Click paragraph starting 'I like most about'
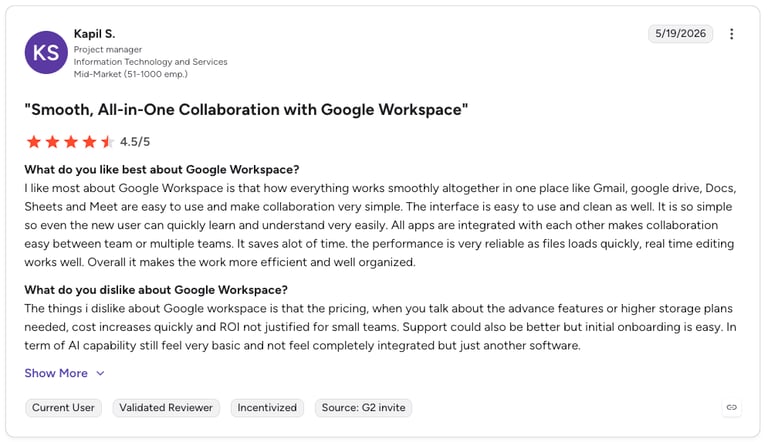This screenshot has width=768, height=442. (381, 225)
